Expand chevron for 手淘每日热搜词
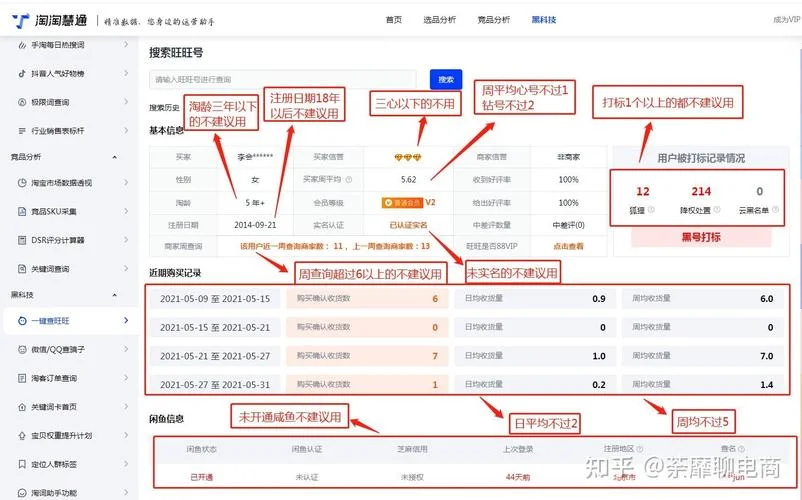The image size is (802, 500). coord(126,45)
